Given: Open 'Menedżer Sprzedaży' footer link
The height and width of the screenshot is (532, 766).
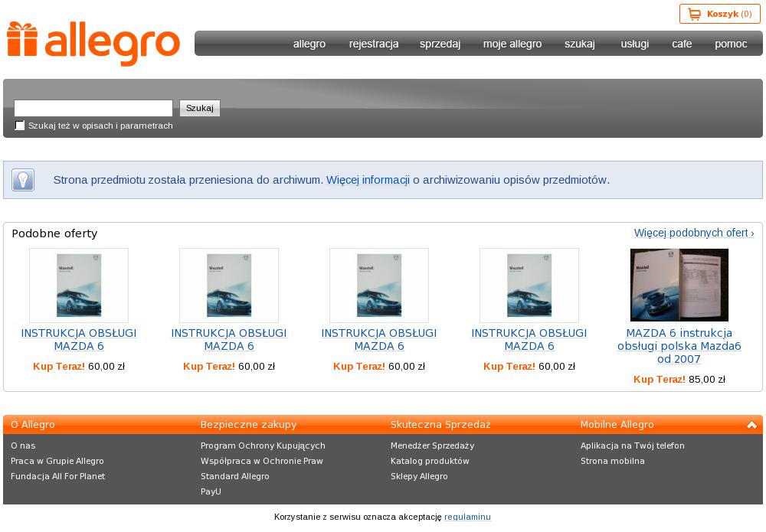Looking at the screenshot, I should [432, 446].
